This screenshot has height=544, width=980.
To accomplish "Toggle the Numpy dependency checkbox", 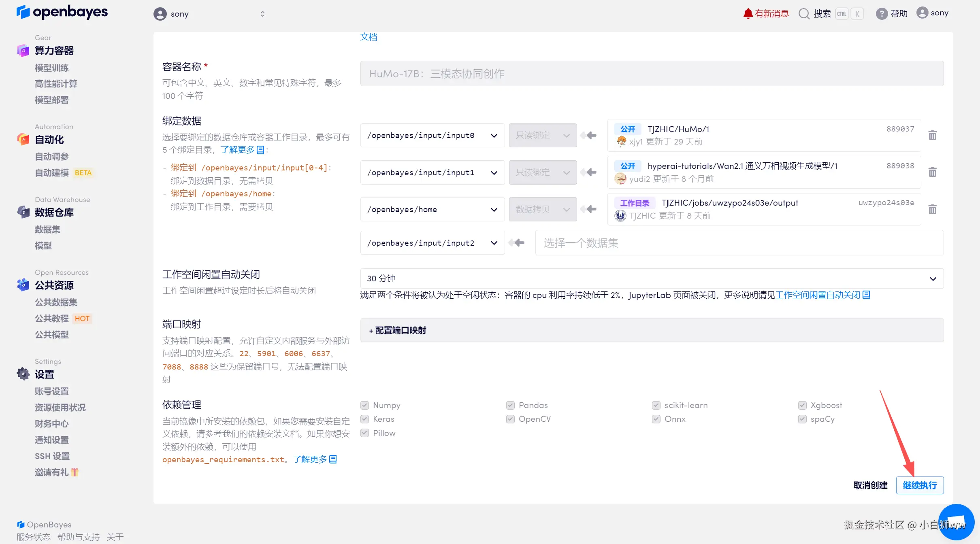I will pos(364,405).
